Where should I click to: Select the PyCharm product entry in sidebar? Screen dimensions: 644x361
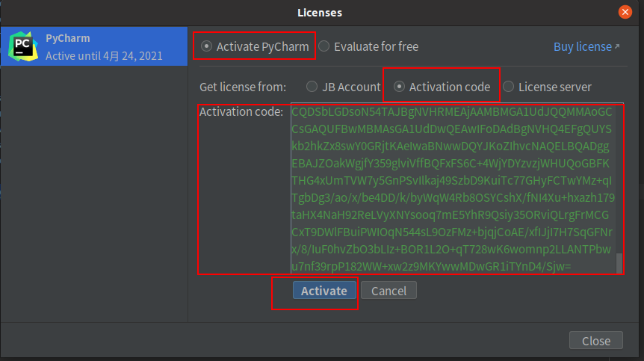click(94, 46)
